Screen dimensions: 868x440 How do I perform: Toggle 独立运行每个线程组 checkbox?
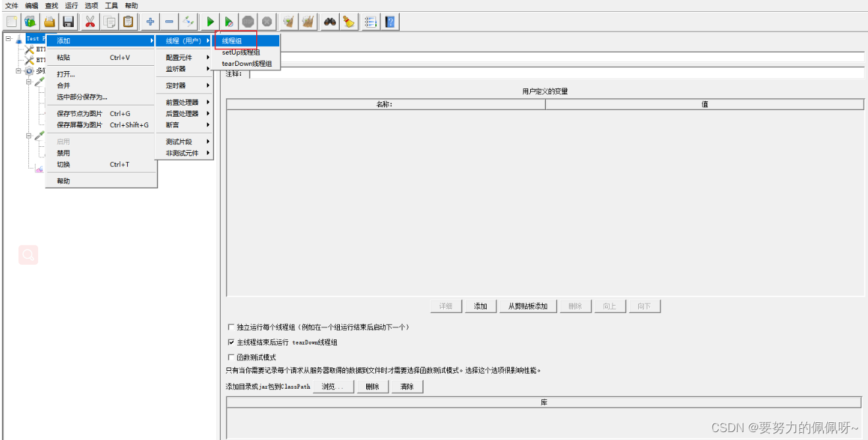[231, 327]
